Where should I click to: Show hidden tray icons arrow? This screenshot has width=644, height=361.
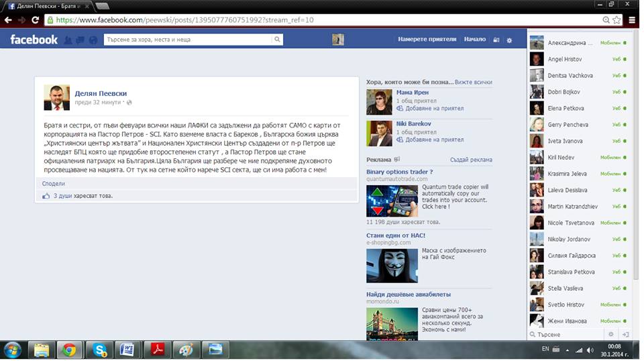568,350
